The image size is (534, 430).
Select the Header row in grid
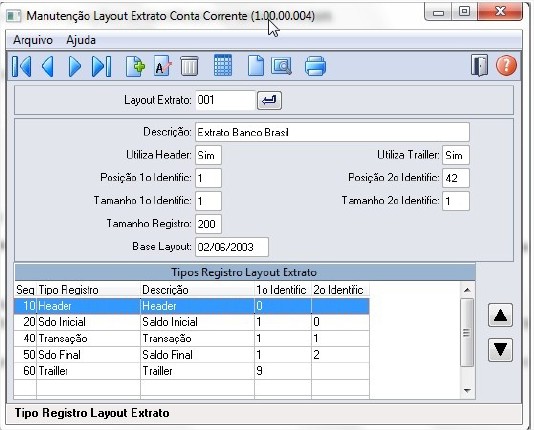pyautogui.click(x=192, y=306)
